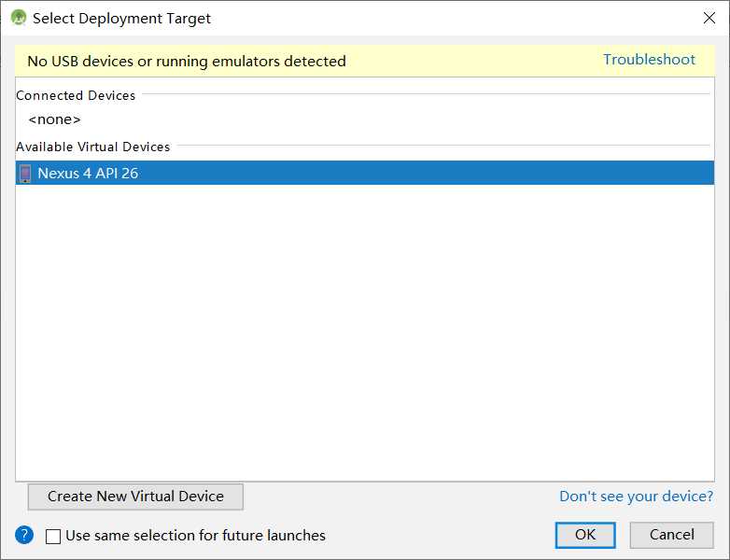Enable Use same selection for future launches
This screenshot has height=560, width=730.
point(53,537)
